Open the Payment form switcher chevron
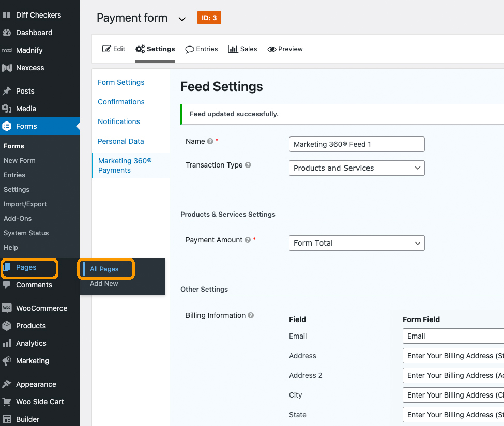This screenshot has width=504, height=426. click(x=182, y=19)
